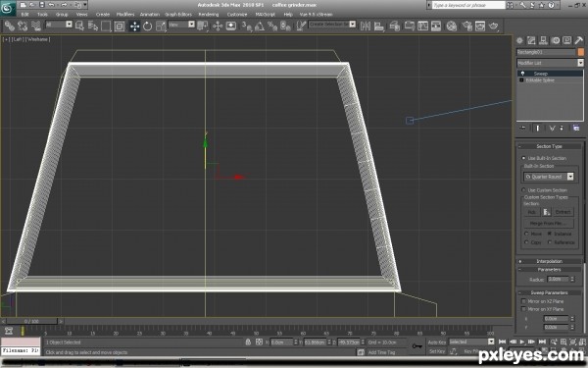The image size is (588, 368).
Task: Toggle 3D Snaps button
Action: pyautogui.click(x=246, y=26)
